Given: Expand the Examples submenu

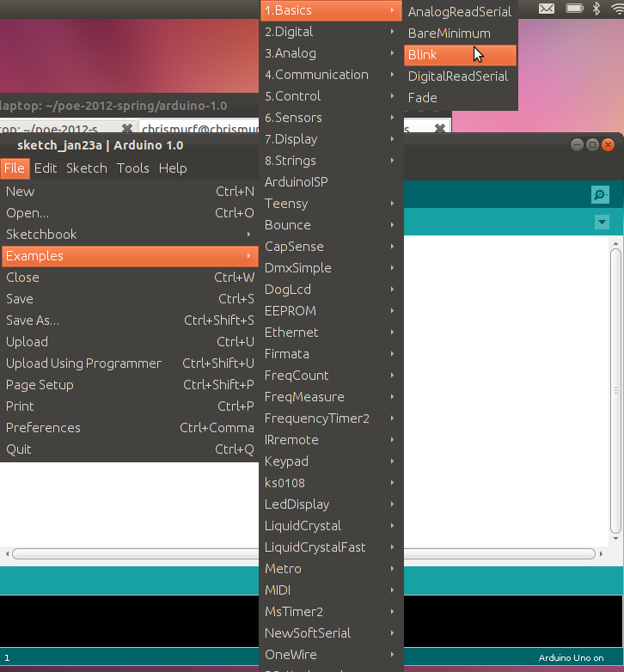Looking at the screenshot, I should 130,256.
